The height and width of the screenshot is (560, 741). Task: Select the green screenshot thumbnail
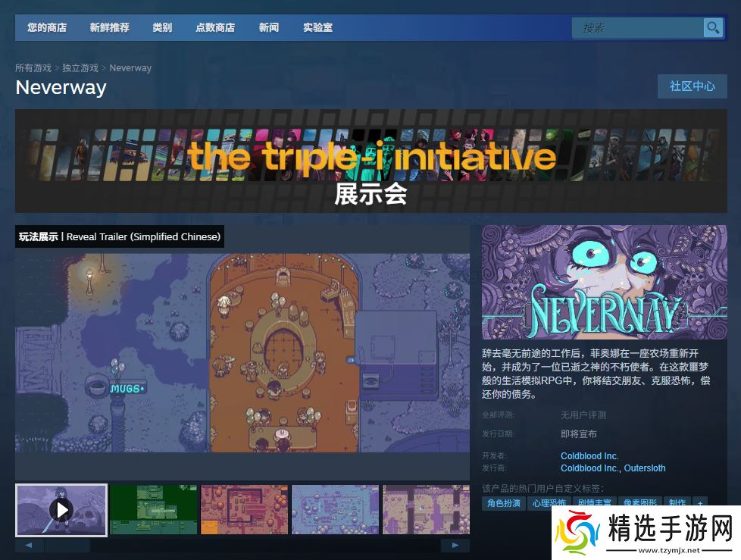153,509
